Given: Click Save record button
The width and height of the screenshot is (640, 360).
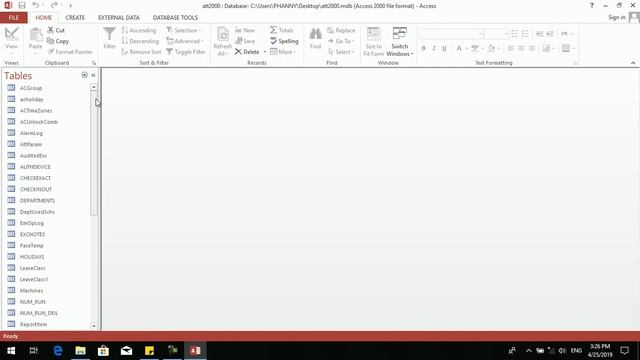Looking at the screenshot, I should [x=245, y=41].
